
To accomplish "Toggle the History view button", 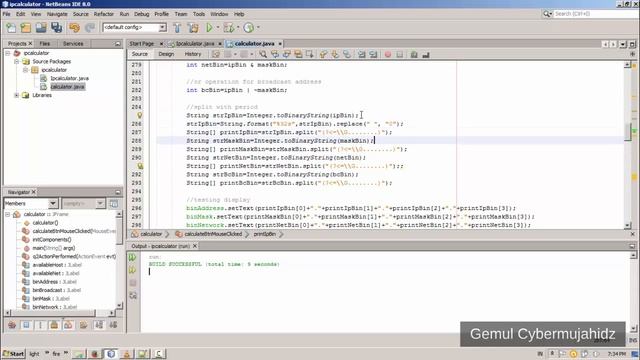I will coord(193,54).
